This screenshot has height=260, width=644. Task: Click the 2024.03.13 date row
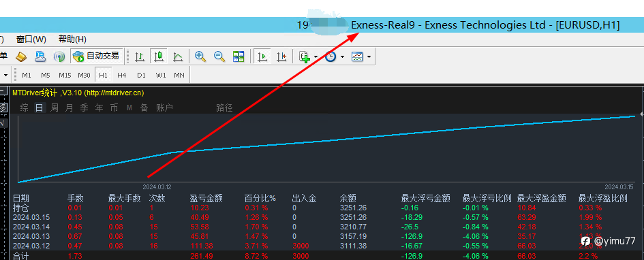(x=31, y=236)
